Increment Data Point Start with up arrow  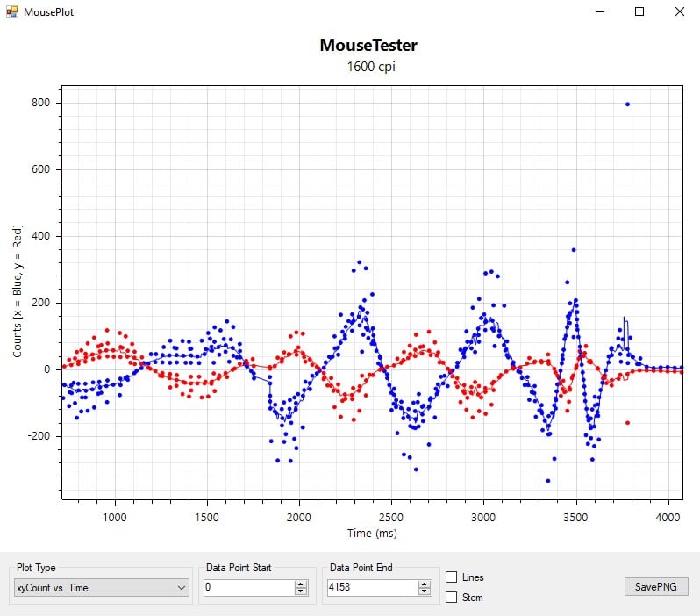[301, 584]
